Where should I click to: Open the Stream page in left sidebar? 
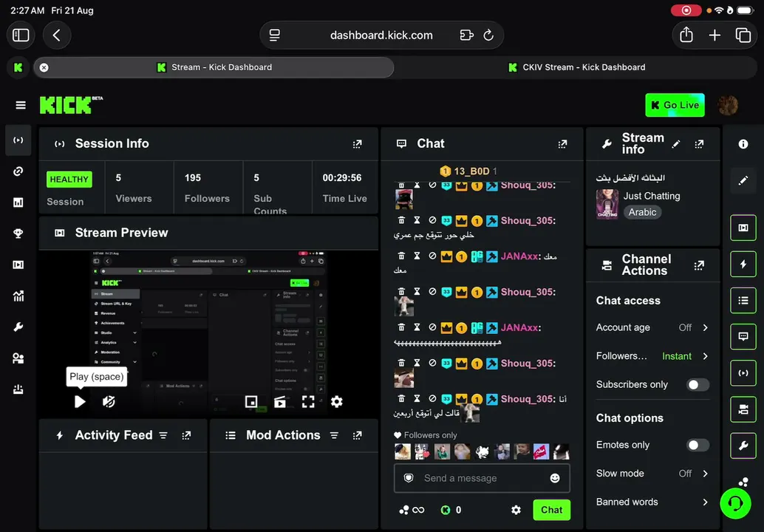tap(18, 140)
